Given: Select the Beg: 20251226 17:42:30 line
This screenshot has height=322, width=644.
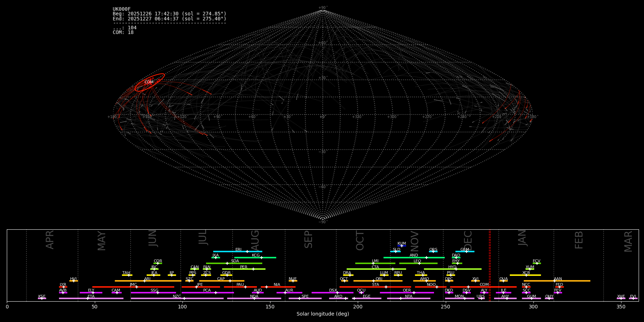Looking at the screenshot, I should pos(170,14).
